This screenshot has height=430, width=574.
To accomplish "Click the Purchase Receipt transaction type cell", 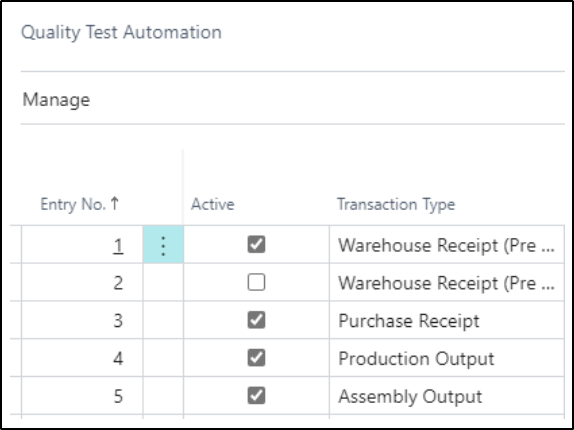I will click(447, 321).
